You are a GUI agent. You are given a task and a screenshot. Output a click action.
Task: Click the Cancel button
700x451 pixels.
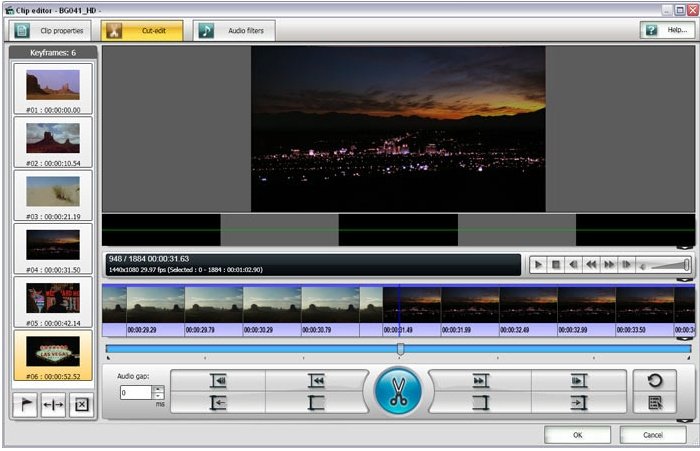click(x=652, y=435)
